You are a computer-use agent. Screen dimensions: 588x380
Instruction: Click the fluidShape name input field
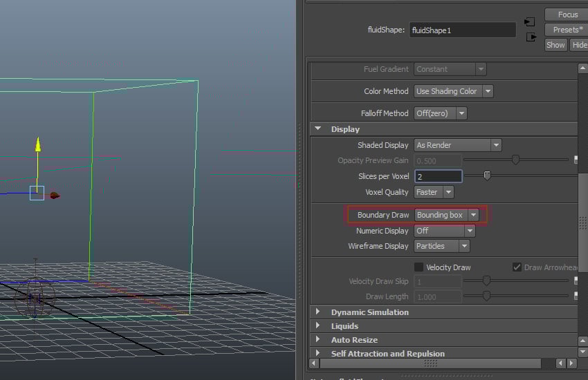462,30
